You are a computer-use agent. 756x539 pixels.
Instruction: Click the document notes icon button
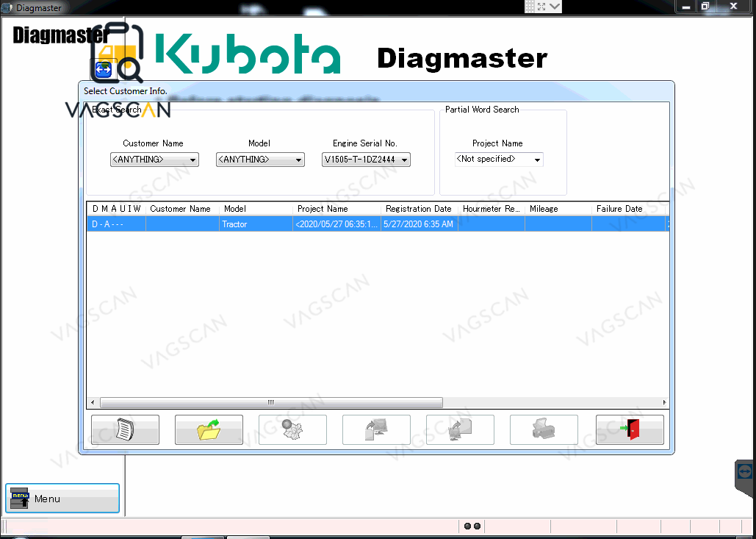click(125, 429)
